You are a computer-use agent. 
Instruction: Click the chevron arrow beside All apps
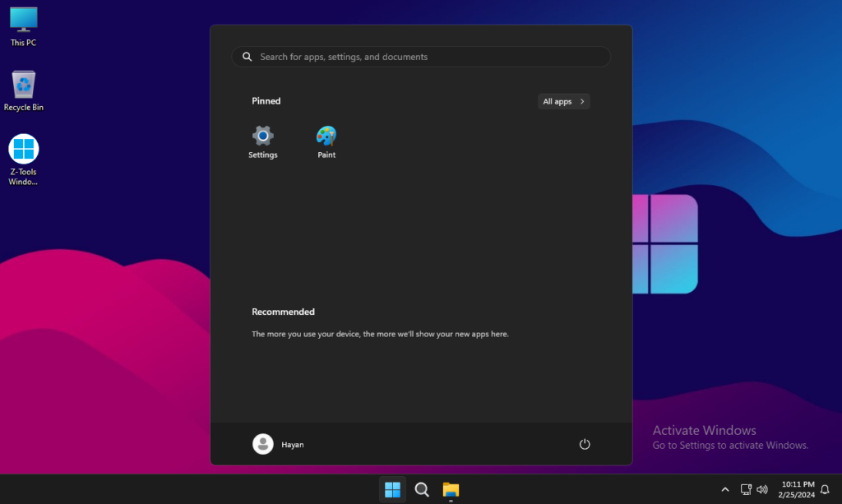click(582, 102)
